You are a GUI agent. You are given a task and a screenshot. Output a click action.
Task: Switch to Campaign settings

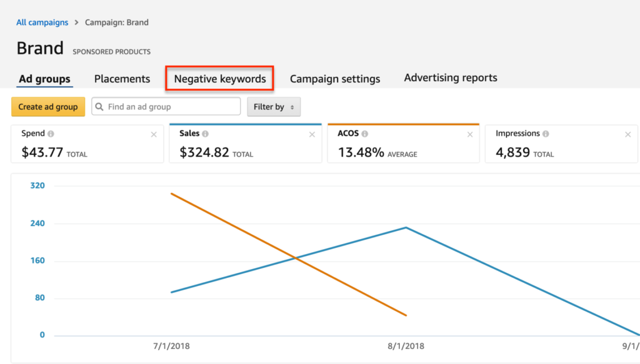tap(335, 79)
